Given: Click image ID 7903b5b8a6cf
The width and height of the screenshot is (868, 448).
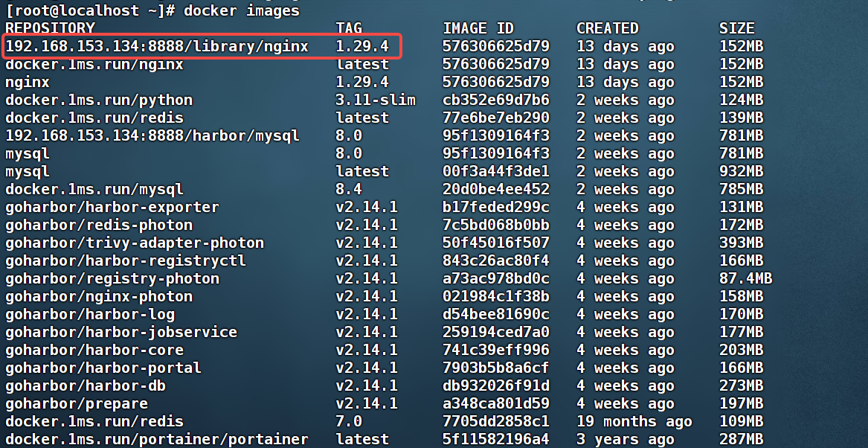Looking at the screenshot, I should pyautogui.click(x=496, y=368).
